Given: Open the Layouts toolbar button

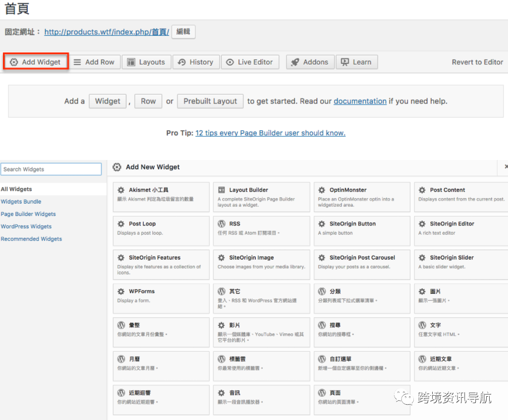Looking at the screenshot, I should [146, 62].
